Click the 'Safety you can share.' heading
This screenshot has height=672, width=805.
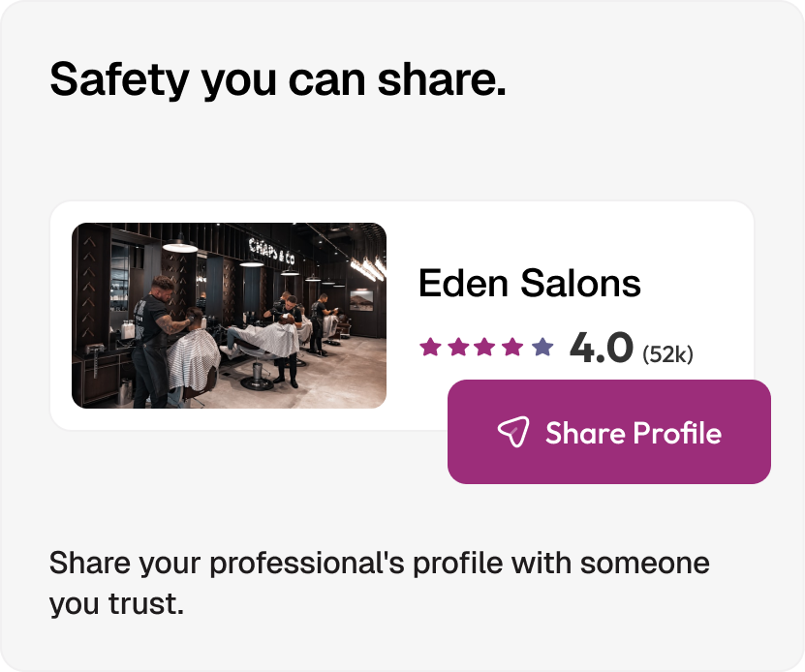278,79
